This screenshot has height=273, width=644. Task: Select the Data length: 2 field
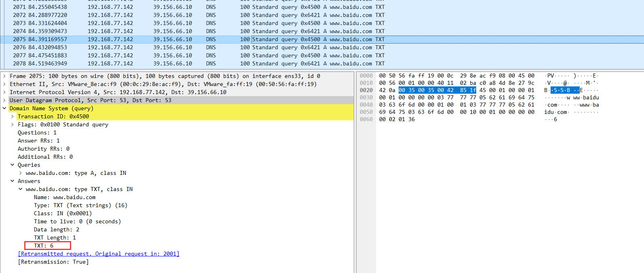click(57, 229)
